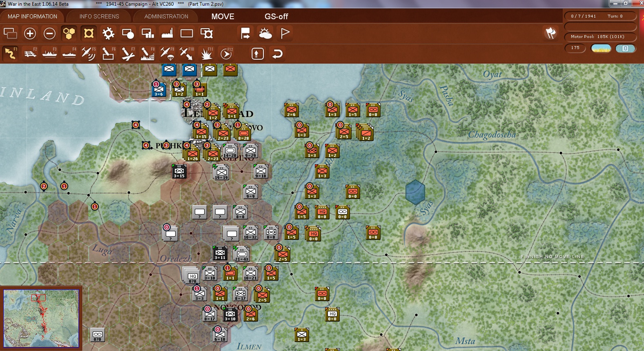The image size is (644, 351).
Task: Toggle the hex grid display
Action: (69, 33)
